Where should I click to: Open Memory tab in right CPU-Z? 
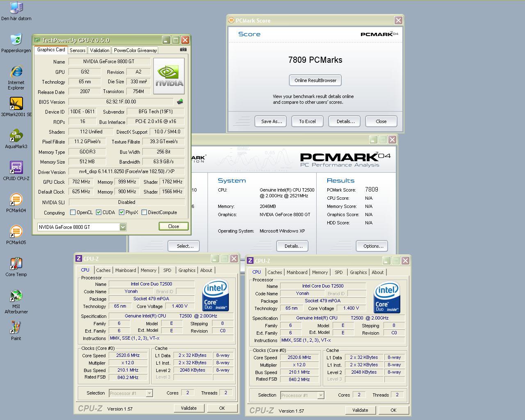click(x=320, y=272)
